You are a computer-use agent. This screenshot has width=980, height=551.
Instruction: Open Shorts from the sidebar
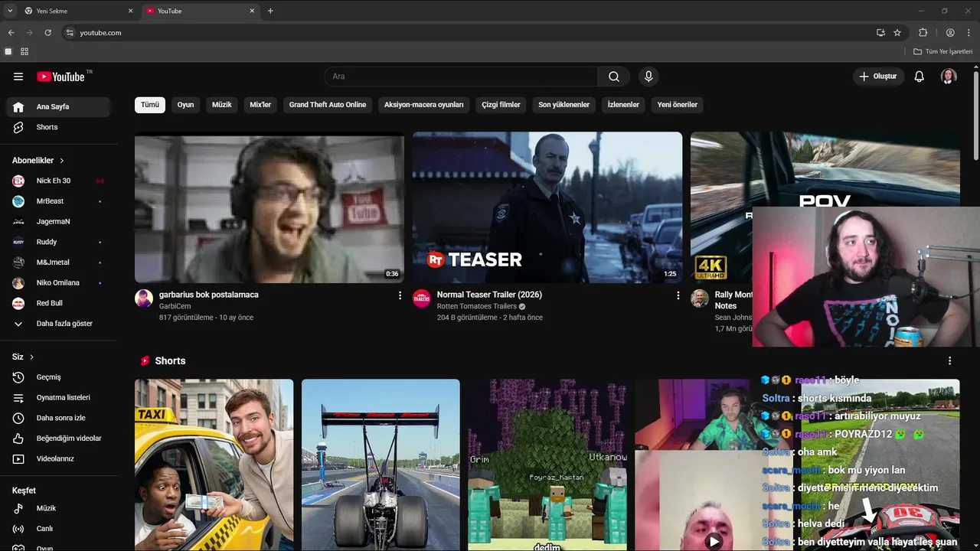(x=58, y=127)
